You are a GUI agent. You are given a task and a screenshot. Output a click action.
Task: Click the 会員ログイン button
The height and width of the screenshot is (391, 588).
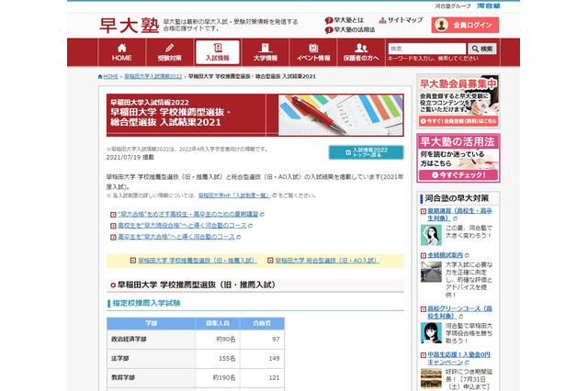coord(465,25)
